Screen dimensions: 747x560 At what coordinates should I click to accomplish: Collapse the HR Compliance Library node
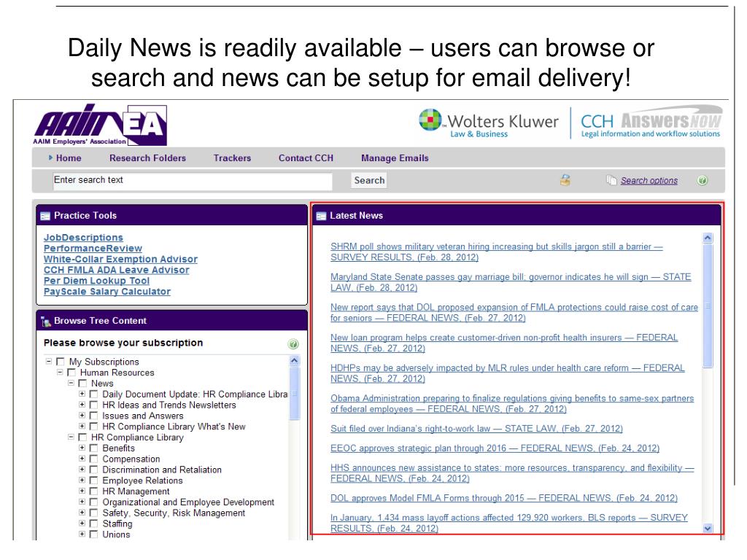pos(71,437)
